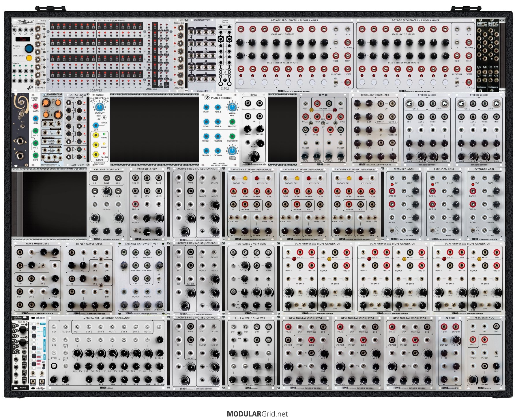Click the NOTCH jack on Variable Q VCF
Viewport: 515px width, 420px height.
tap(159, 191)
